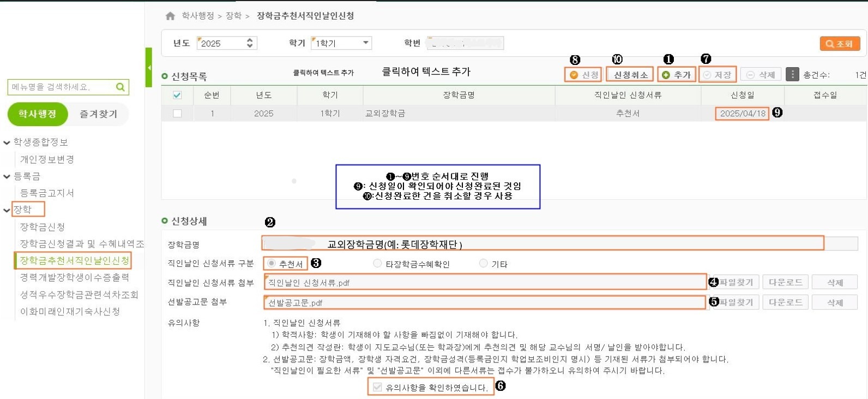Click the home icon in breadcrumb

(170, 16)
